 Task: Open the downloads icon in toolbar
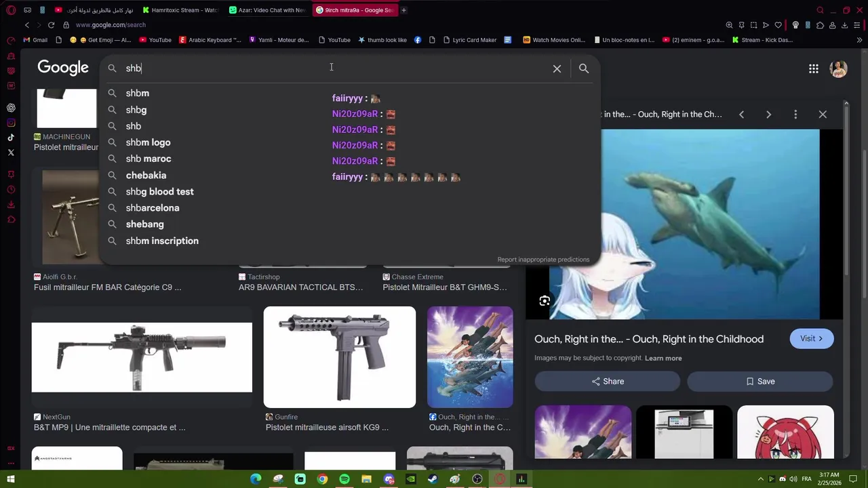(845, 25)
